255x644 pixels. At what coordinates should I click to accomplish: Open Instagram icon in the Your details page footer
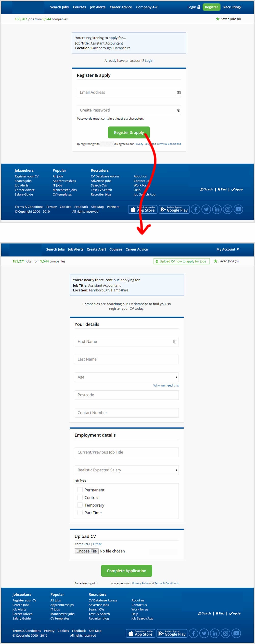click(x=225, y=633)
